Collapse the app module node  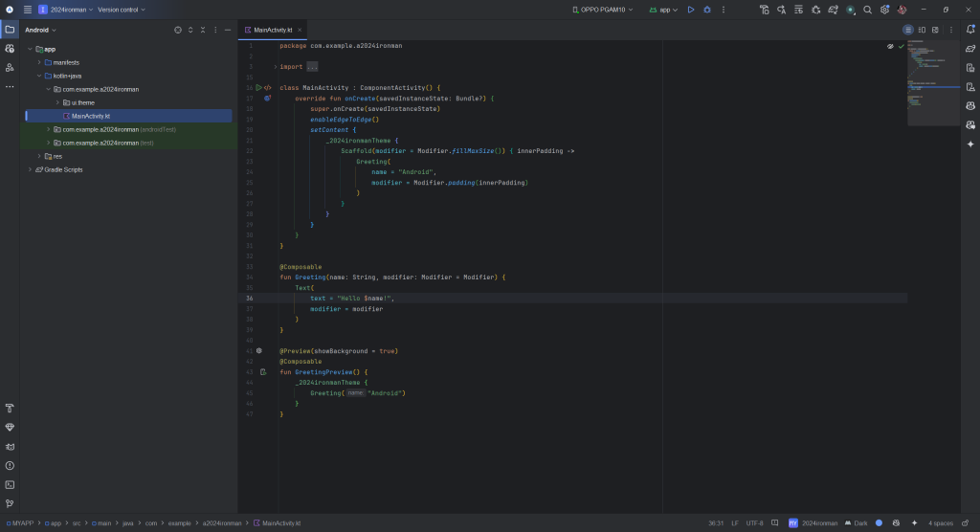point(30,49)
